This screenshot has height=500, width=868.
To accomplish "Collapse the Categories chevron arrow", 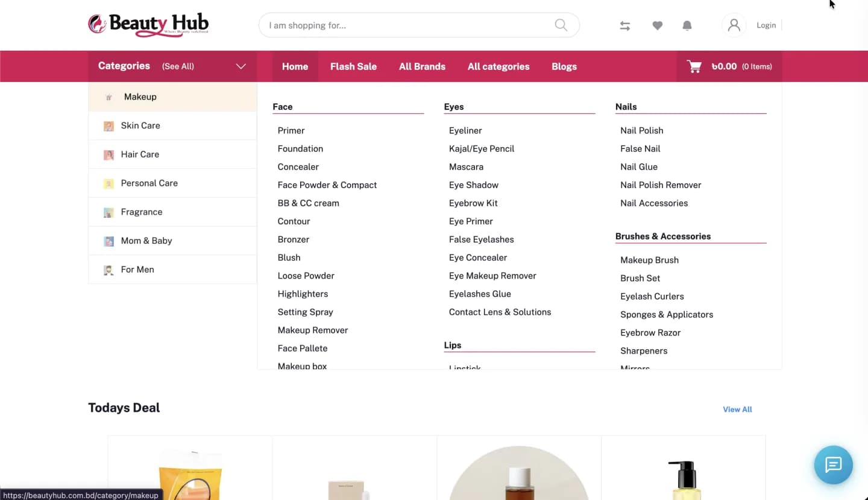I will coord(241,66).
